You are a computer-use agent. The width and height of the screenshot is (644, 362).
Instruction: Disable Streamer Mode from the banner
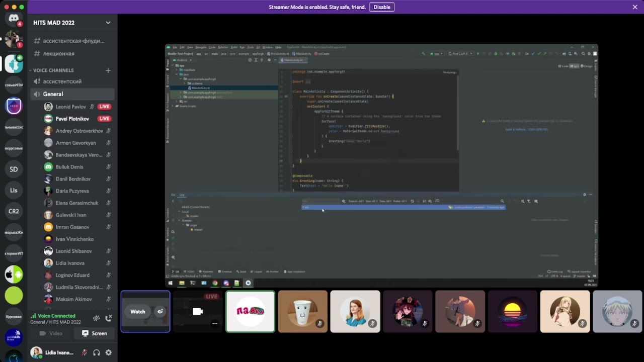(382, 7)
